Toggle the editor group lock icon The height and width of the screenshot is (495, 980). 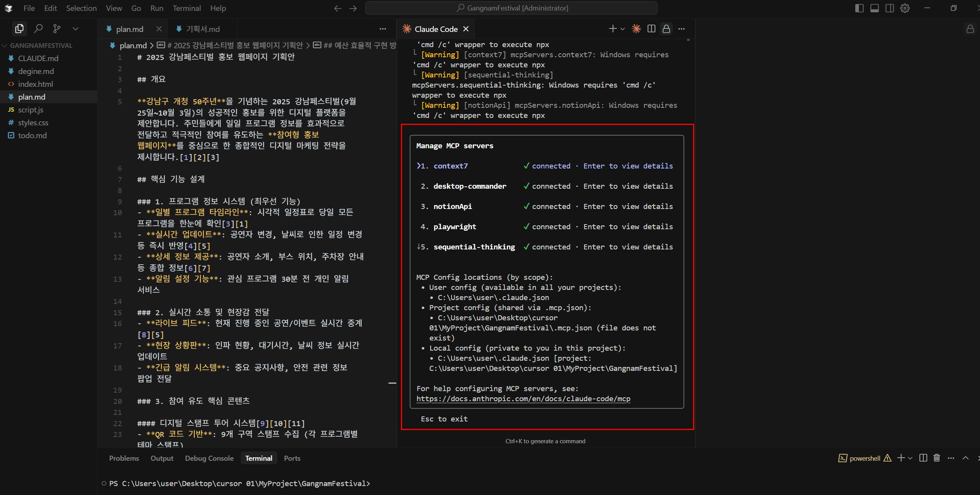tap(666, 29)
